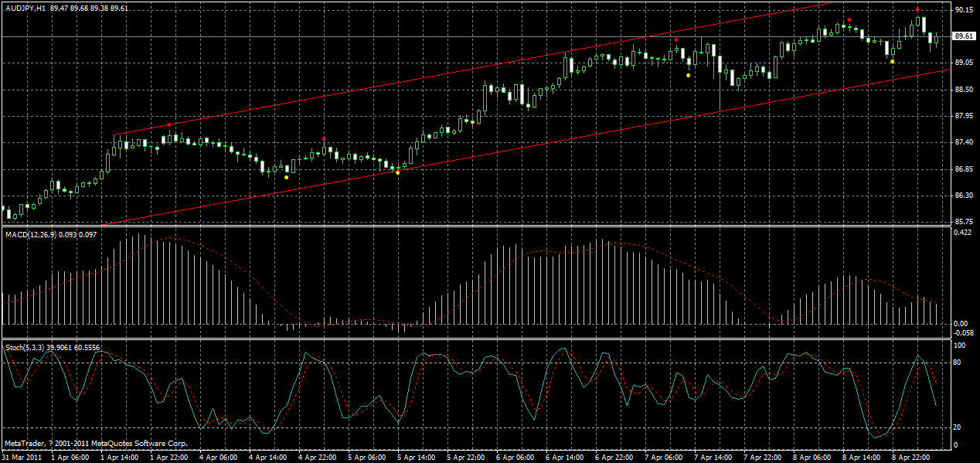
Task: Click the red sell signal dot above the latest candles
Action: (x=917, y=10)
